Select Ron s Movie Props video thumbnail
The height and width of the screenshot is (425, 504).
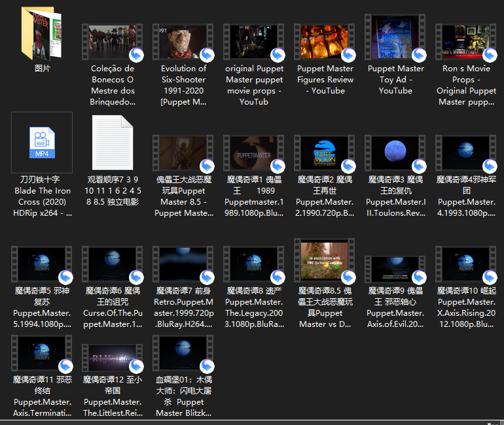coord(466,42)
